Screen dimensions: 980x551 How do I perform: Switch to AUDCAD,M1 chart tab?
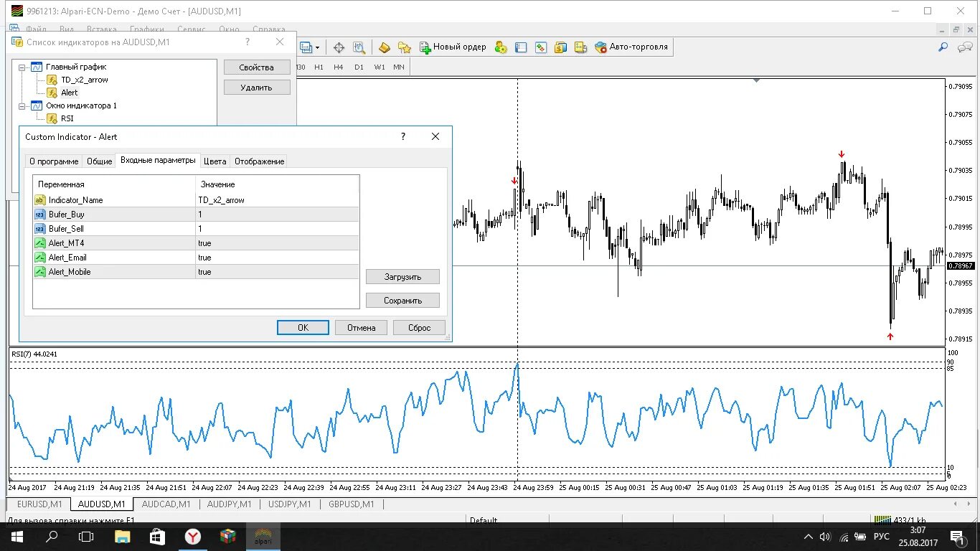[166, 504]
